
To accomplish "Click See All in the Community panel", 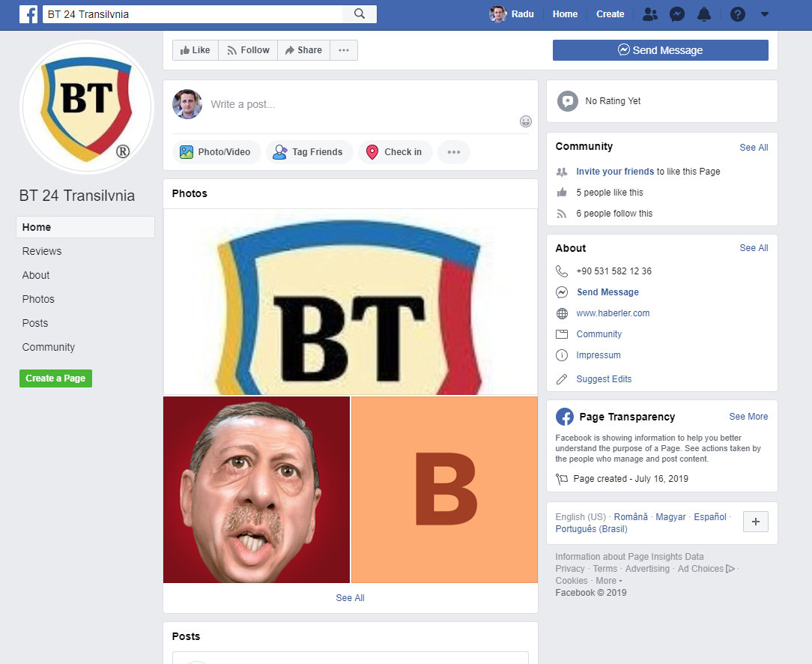I will click(x=754, y=148).
